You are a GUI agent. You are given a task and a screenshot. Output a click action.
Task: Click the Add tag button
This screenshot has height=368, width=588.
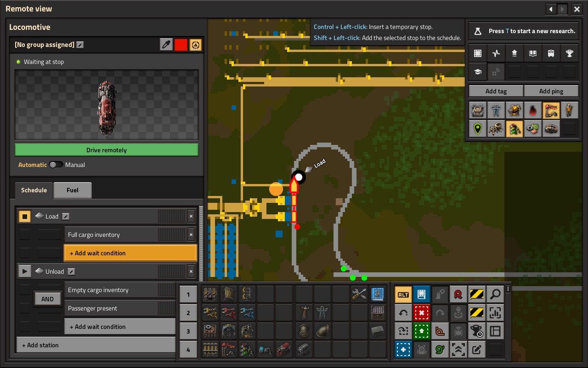[496, 91]
